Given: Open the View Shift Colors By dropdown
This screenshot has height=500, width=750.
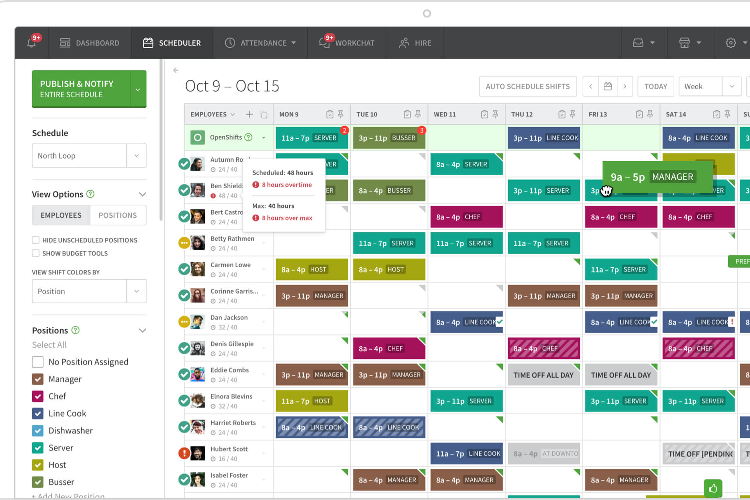Looking at the screenshot, I should [x=89, y=291].
